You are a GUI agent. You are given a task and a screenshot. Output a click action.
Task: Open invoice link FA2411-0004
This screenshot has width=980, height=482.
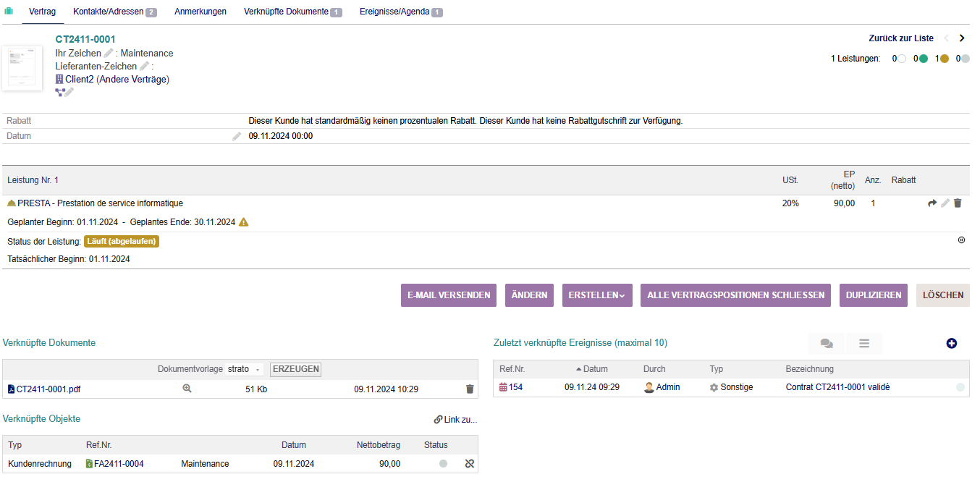(x=119, y=464)
